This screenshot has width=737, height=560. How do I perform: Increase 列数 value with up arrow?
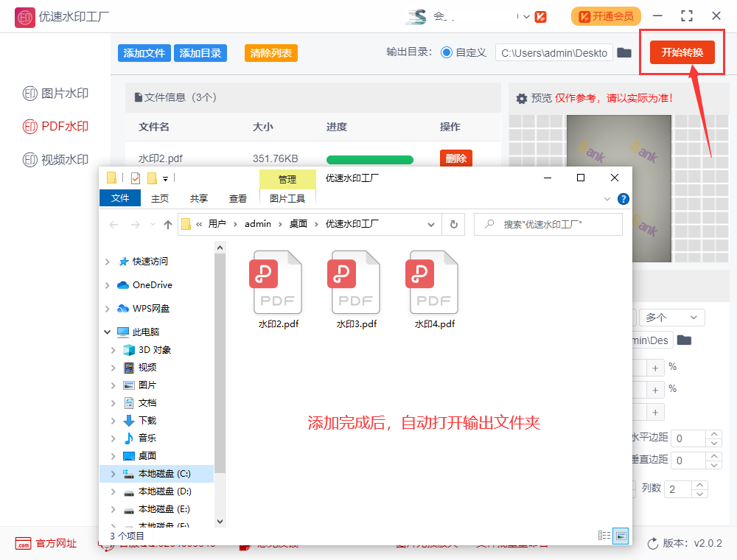pyautogui.click(x=700, y=485)
